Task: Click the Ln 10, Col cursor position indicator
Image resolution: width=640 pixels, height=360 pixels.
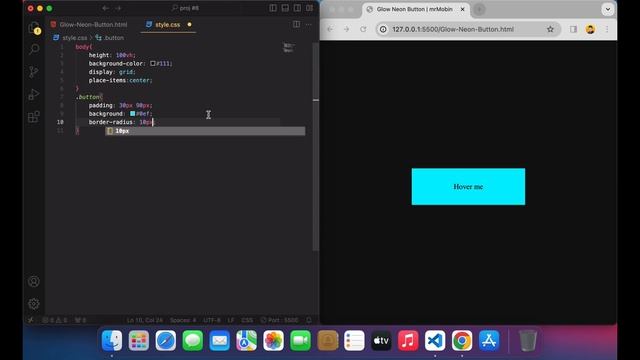Action: tap(144, 320)
